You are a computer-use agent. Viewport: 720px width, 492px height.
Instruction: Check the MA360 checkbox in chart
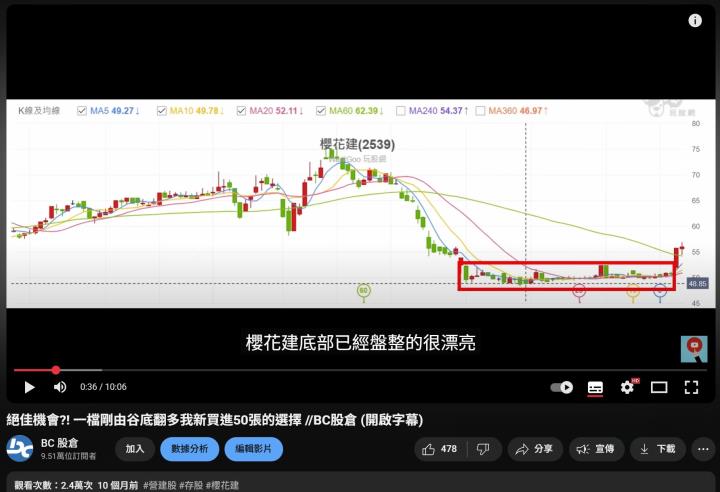click(480, 111)
